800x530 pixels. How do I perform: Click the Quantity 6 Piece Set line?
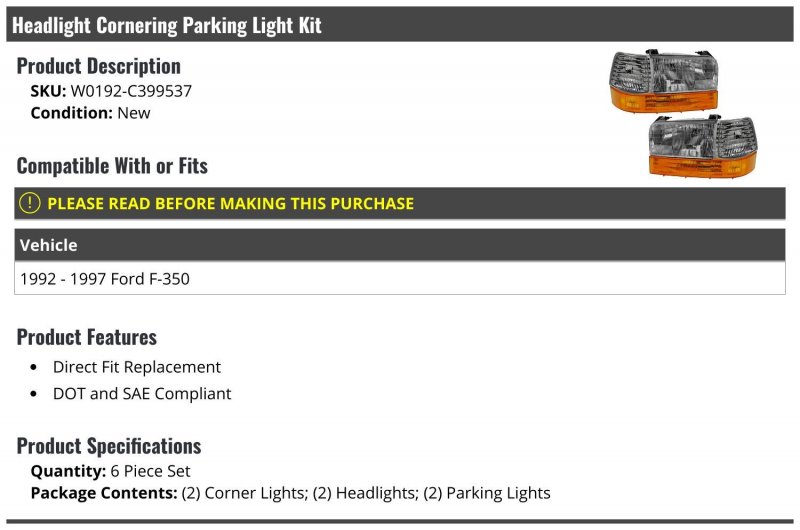[110, 471]
